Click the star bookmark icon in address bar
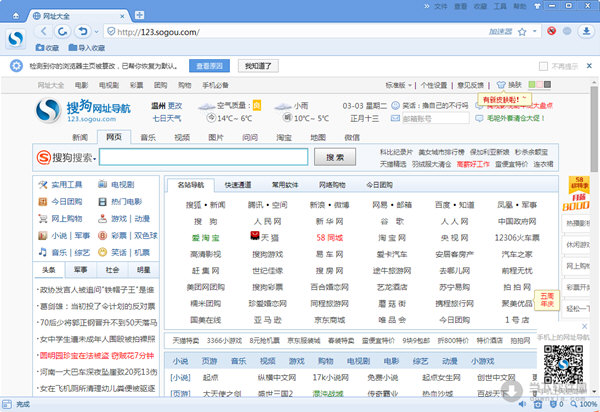This screenshot has width=600, height=412. (x=522, y=32)
